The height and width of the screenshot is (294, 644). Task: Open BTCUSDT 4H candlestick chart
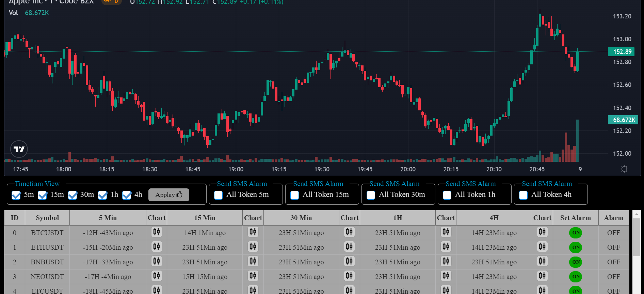(542, 232)
